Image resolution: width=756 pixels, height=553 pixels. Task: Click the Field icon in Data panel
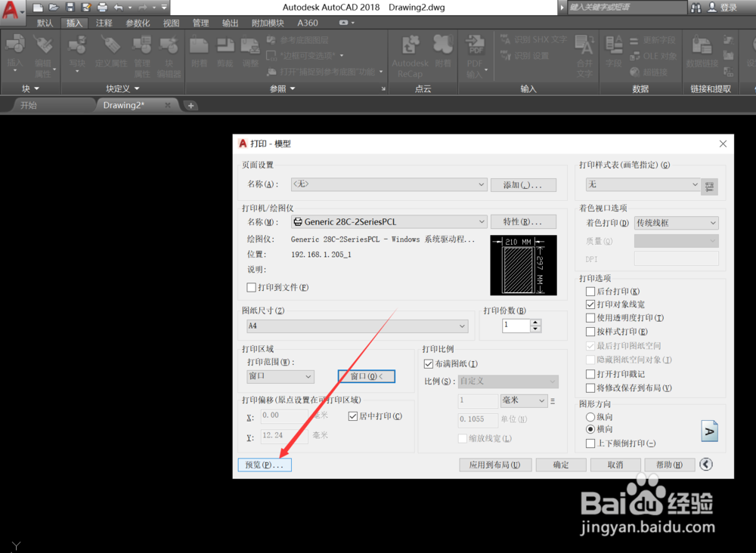pos(614,45)
